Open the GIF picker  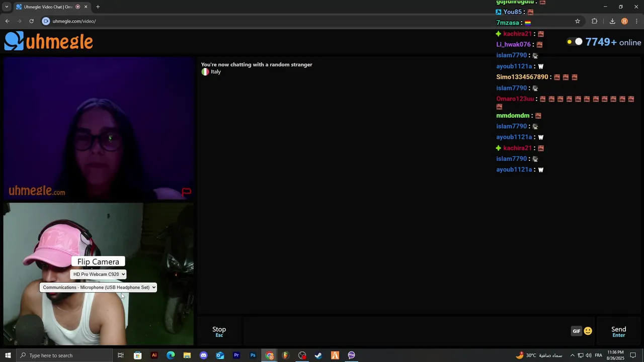(577, 331)
